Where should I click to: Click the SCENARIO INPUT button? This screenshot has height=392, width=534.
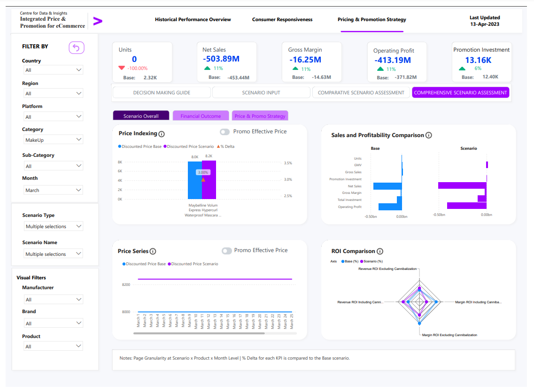coord(261,92)
